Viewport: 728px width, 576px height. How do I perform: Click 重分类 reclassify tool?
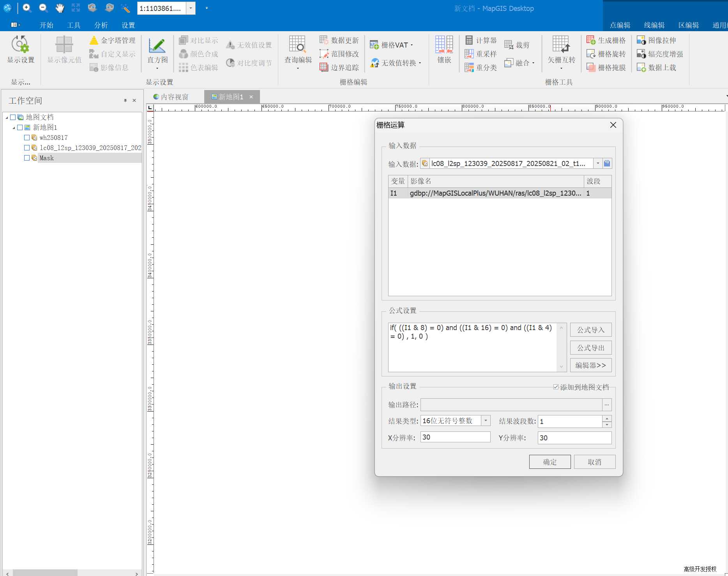481,68
